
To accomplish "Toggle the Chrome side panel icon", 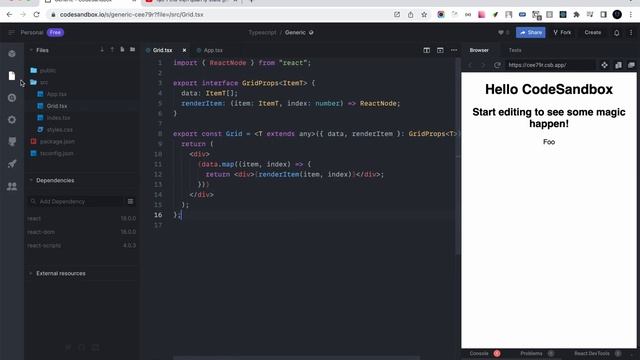I will click(603, 15).
